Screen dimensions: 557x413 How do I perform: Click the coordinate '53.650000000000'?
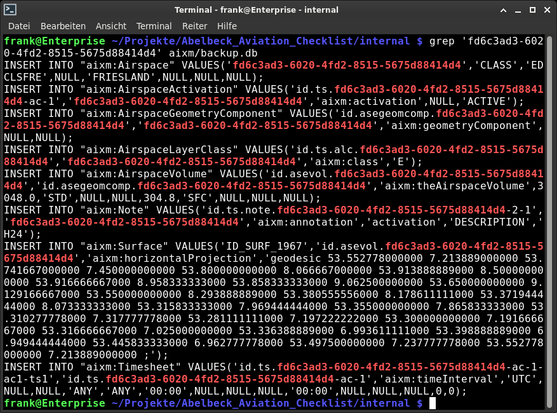click(x=477, y=283)
